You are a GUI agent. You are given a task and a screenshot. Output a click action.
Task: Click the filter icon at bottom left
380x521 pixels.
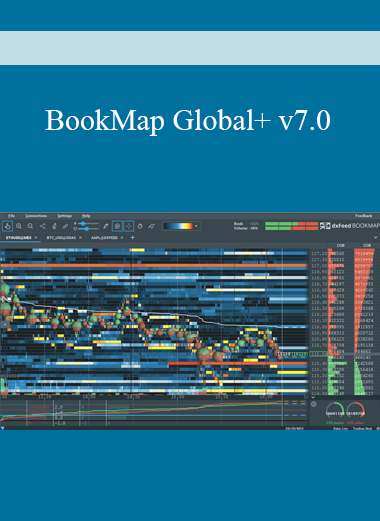pyautogui.click(x=3, y=428)
